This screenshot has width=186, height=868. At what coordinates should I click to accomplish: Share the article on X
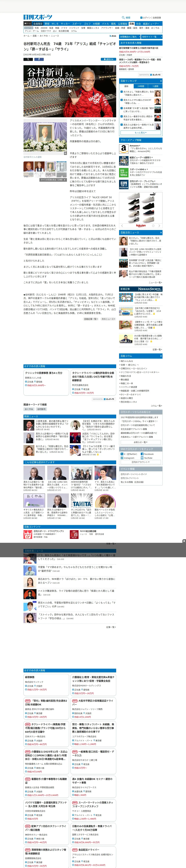[x=28, y=59]
